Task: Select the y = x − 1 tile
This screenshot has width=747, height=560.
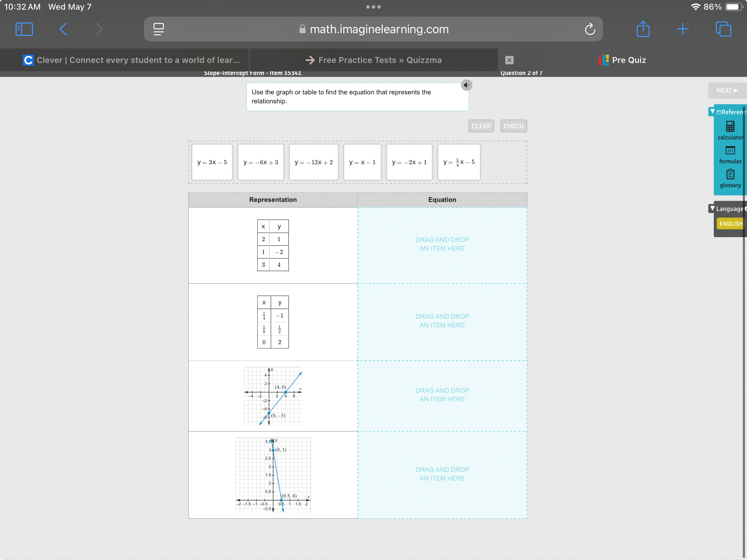Action: [362, 162]
